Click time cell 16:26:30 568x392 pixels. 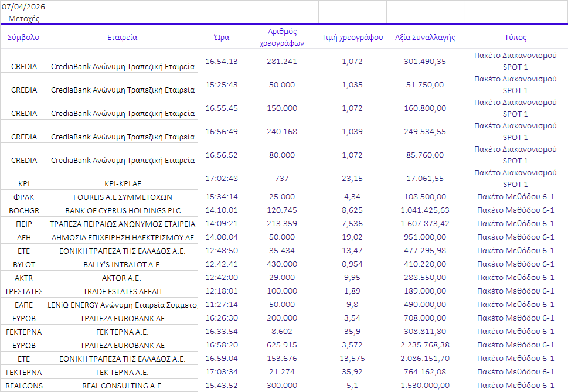[x=222, y=318]
